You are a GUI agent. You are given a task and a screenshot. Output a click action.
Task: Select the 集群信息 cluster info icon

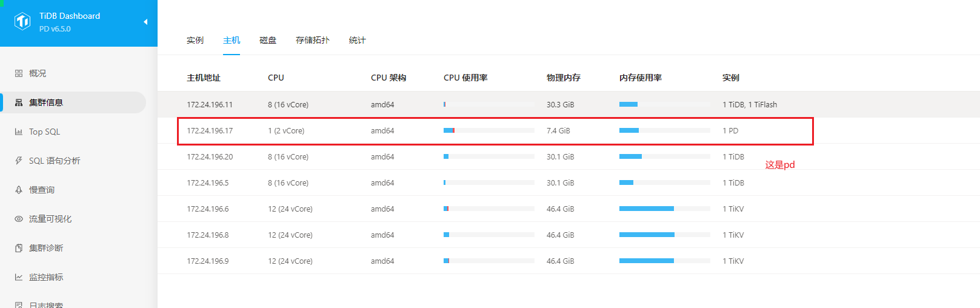pos(19,102)
